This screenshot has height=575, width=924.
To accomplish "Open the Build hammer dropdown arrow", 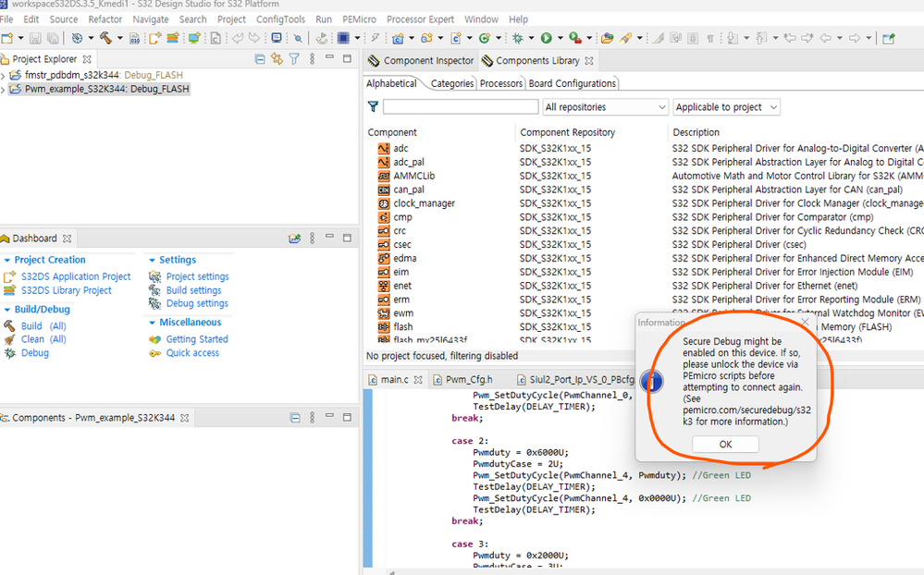I will click(x=120, y=38).
